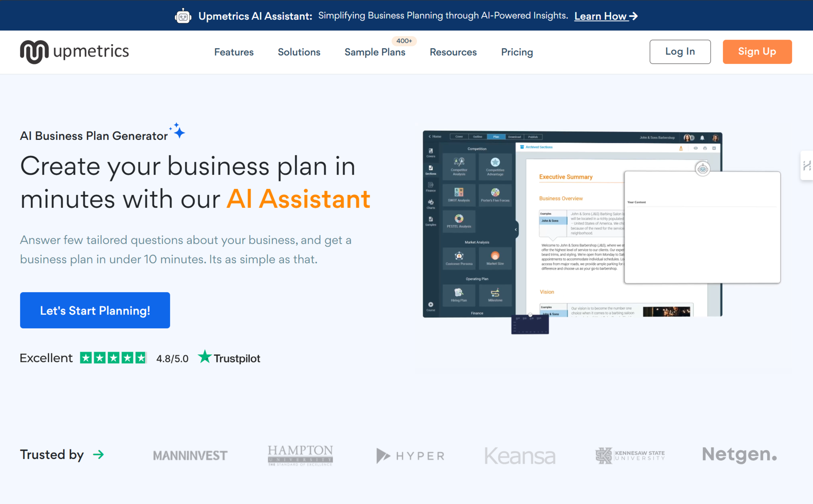Image resolution: width=813 pixels, height=504 pixels.
Task: Open the Sample Plans menu
Action: pos(375,52)
